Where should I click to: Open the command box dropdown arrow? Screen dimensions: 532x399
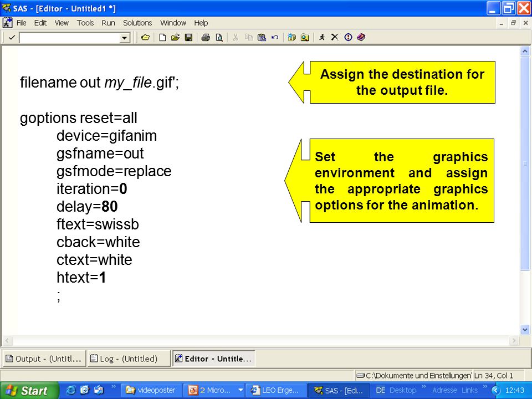[x=125, y=38]
